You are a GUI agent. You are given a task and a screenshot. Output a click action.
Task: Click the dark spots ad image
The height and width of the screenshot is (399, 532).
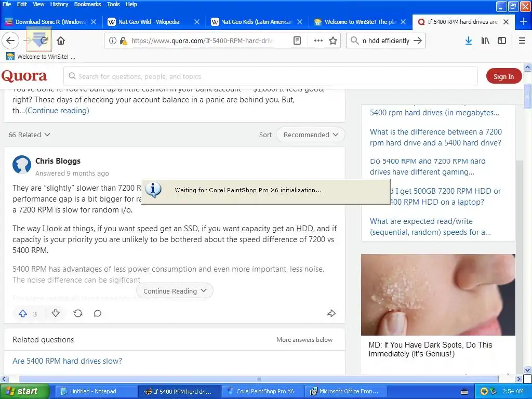point(438,295)
